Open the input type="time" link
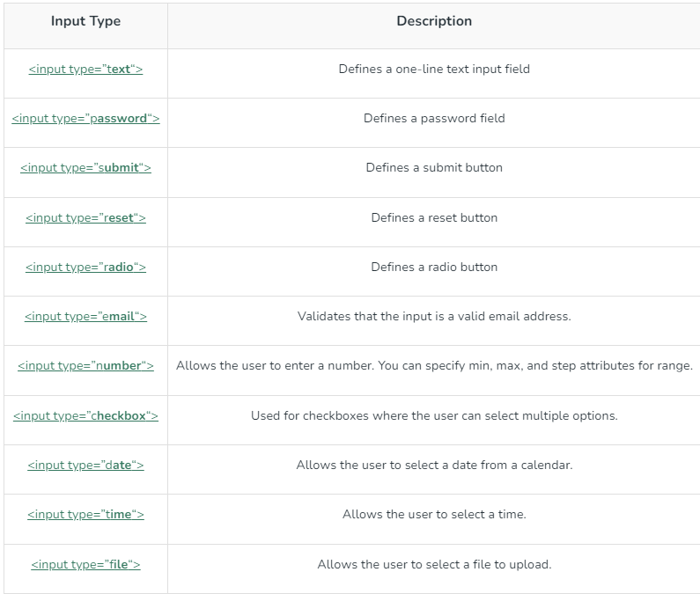The image size is (700, 594). [x=85, y=515]
